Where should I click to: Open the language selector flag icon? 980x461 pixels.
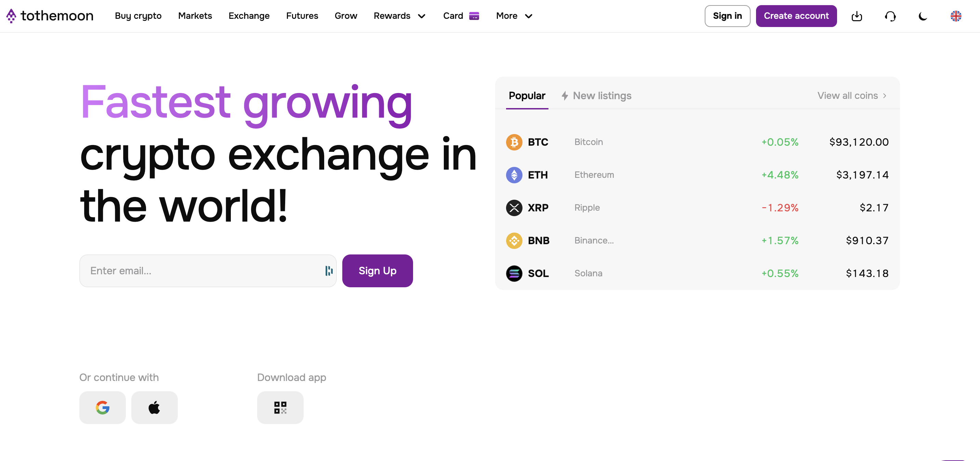956,16
